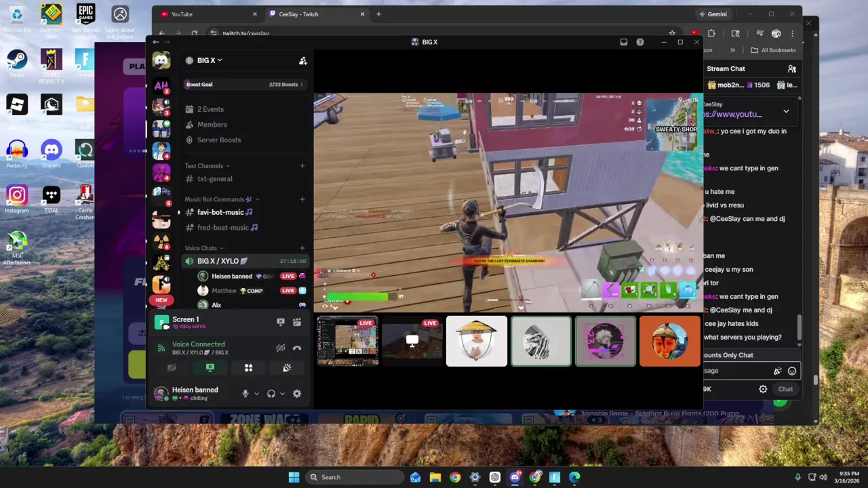Viewport: 868px width, 488px height.
Task: Open a new Chrome tab
Action: (x=378, y=14)
